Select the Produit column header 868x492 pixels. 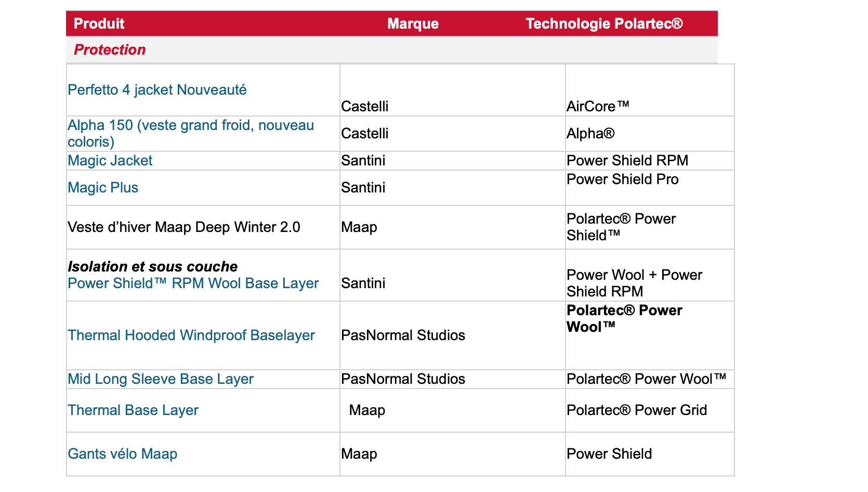click(99, 23)
